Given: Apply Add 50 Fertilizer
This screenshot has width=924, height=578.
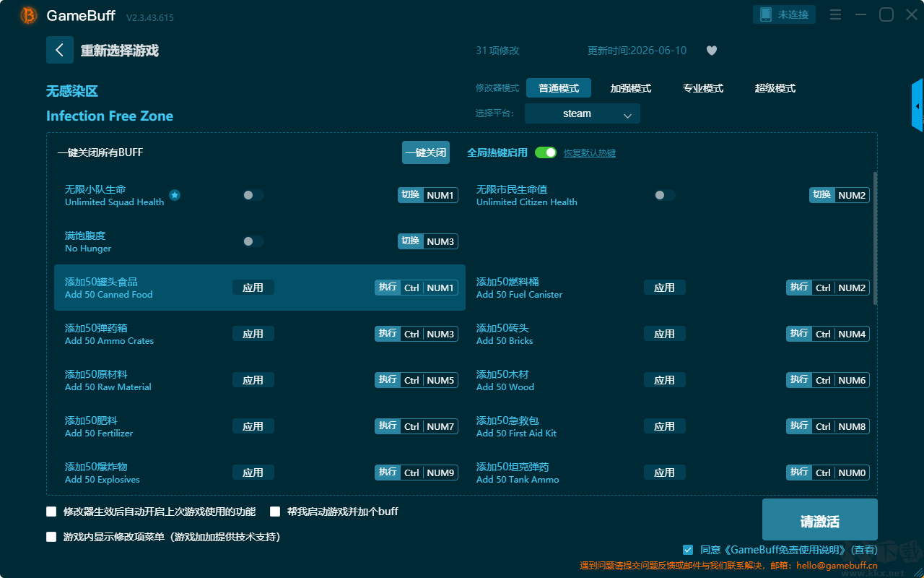Looking at the screenshot, I should tap(253, 426).
